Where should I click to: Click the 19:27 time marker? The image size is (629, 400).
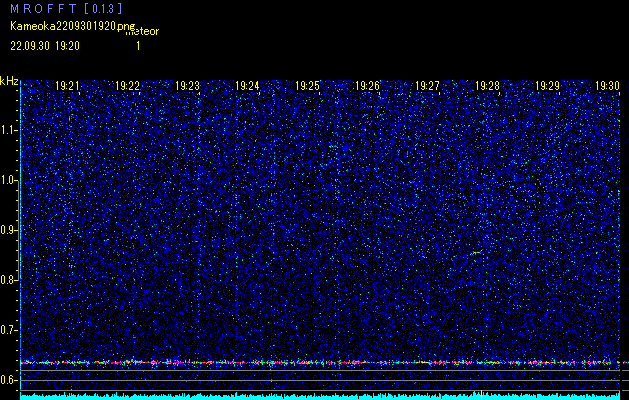click(x=427, y=86)
